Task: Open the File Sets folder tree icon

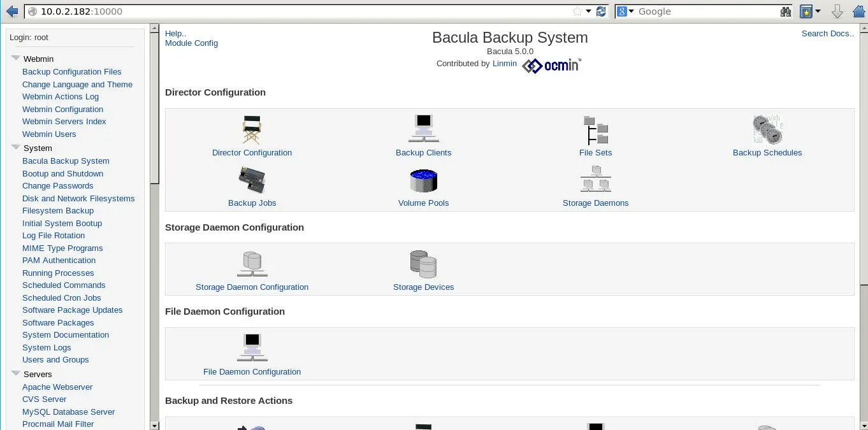Action: (596, 130)
